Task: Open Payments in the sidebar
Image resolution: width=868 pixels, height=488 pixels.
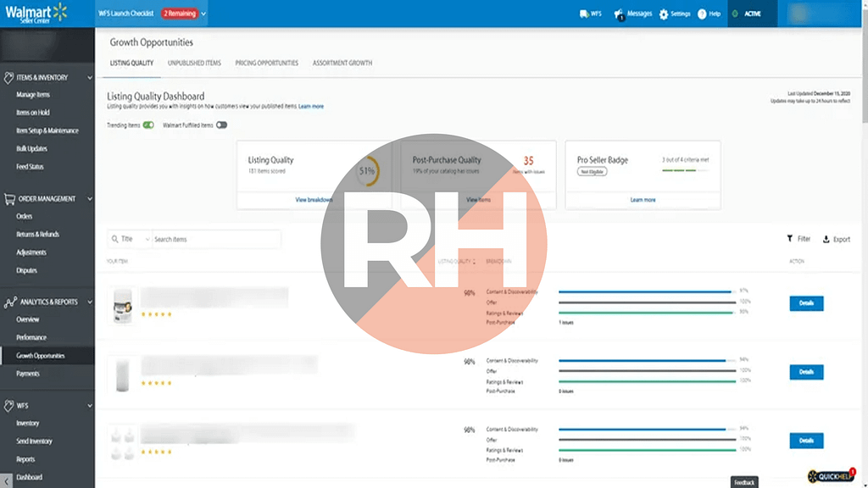Action: pyautogui.click(x=28, y=374)
